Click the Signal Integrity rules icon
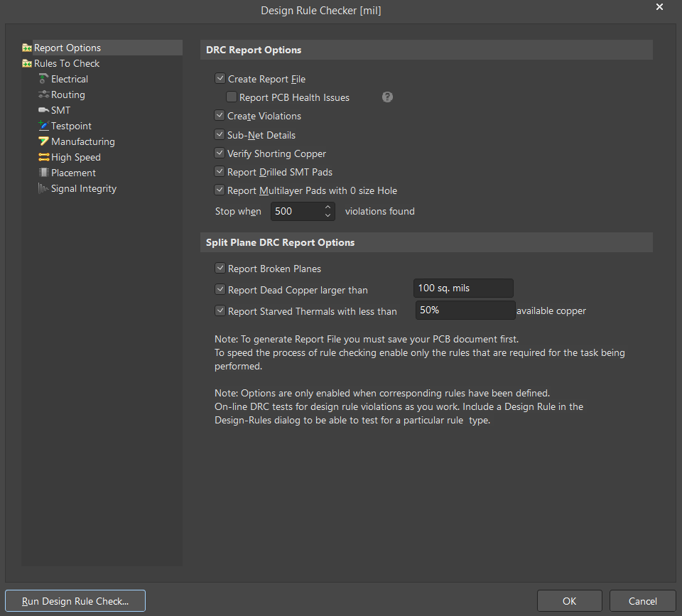Image resolution: width=682 pixels, height=616 pixels. click(x=43, y=188)
